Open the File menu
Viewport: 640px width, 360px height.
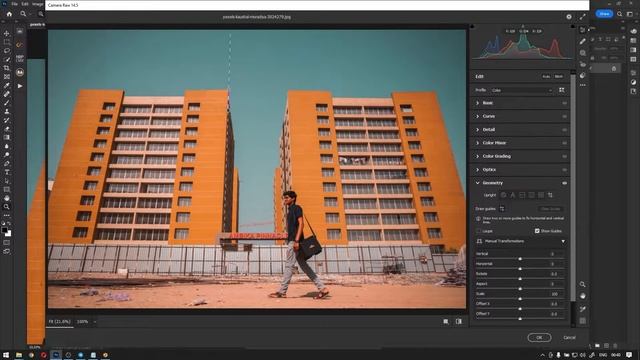point(14,4)
